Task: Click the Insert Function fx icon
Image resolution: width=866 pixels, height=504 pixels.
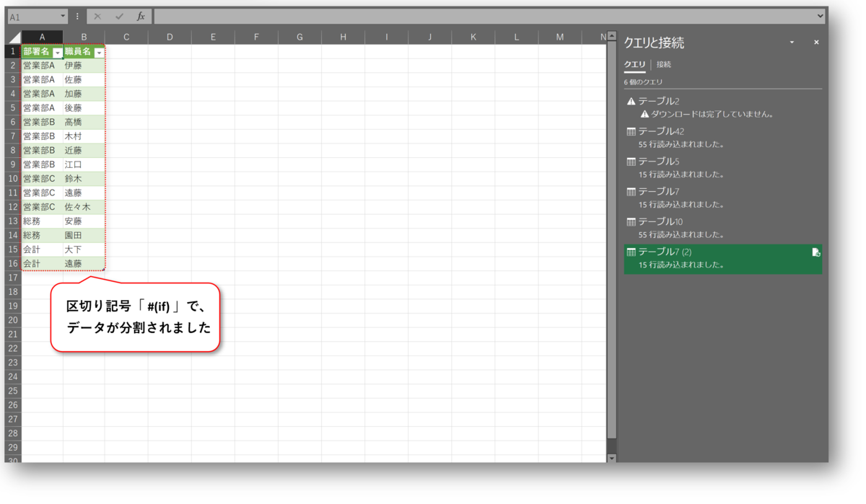Action: (142, 16)
